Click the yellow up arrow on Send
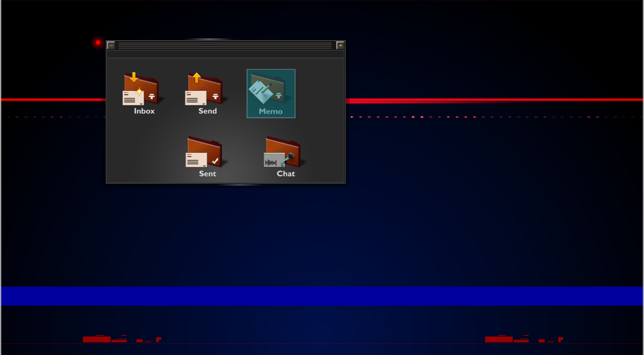The image size is (644, 355). pos(197,78)
